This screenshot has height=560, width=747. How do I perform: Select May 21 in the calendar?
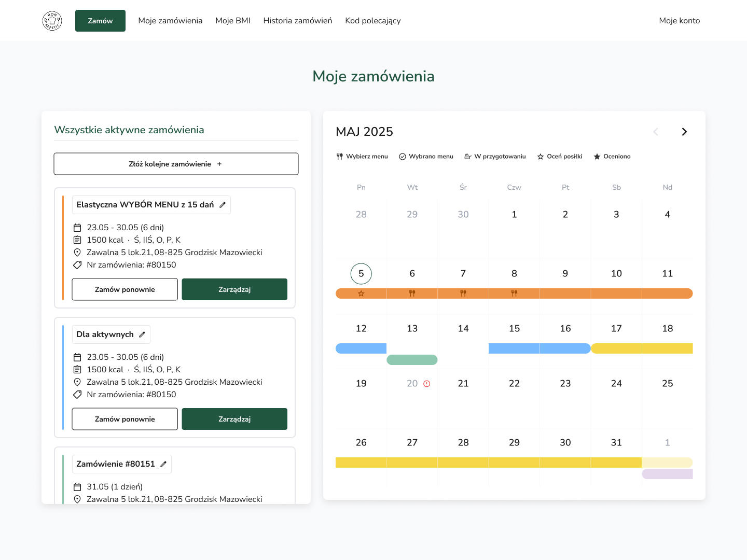[463, 384]
